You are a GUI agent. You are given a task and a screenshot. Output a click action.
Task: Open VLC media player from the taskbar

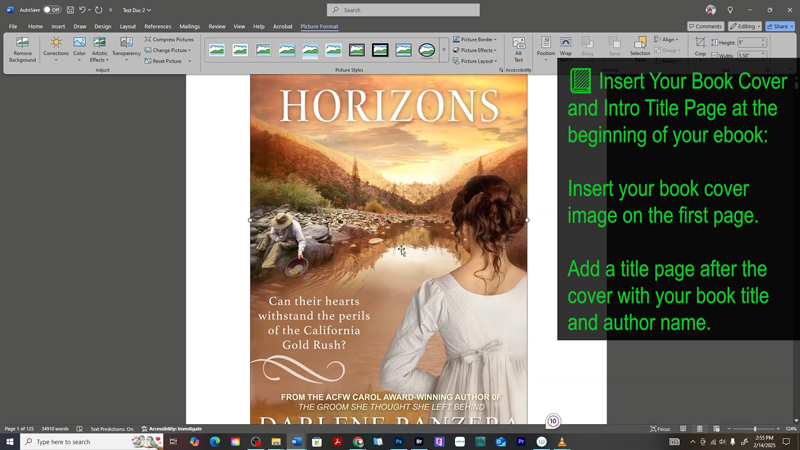562,441
